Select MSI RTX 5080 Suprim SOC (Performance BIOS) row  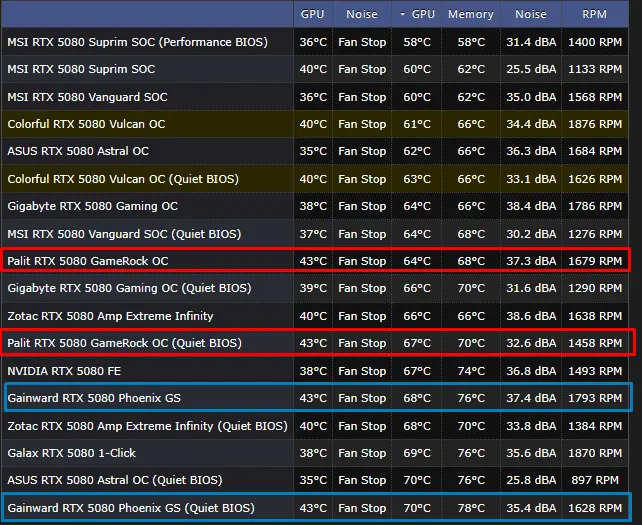(x=314, y=42)
